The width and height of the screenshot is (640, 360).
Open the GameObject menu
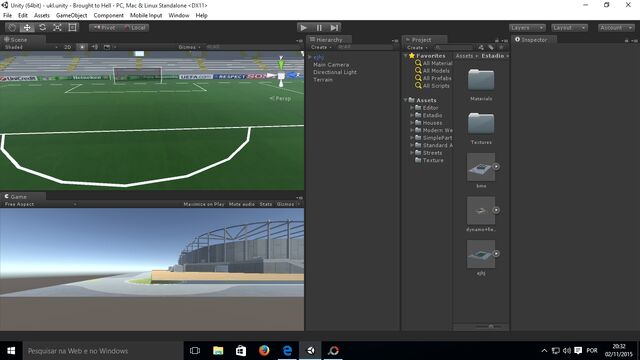(71, 15)
